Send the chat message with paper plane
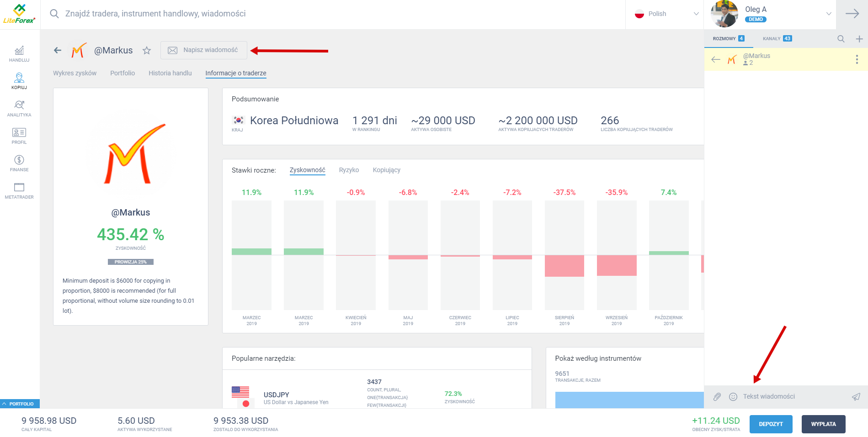868x437 pixels. [856, 397]
